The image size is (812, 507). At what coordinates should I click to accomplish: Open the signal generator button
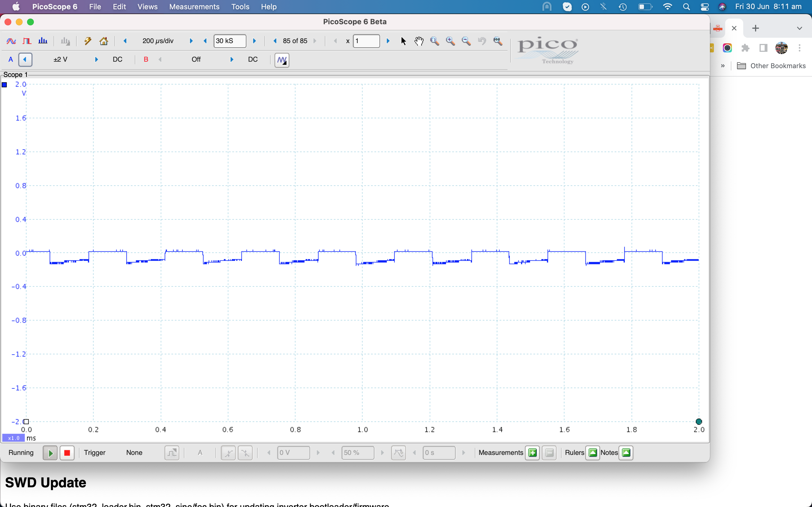click(282, 60)
